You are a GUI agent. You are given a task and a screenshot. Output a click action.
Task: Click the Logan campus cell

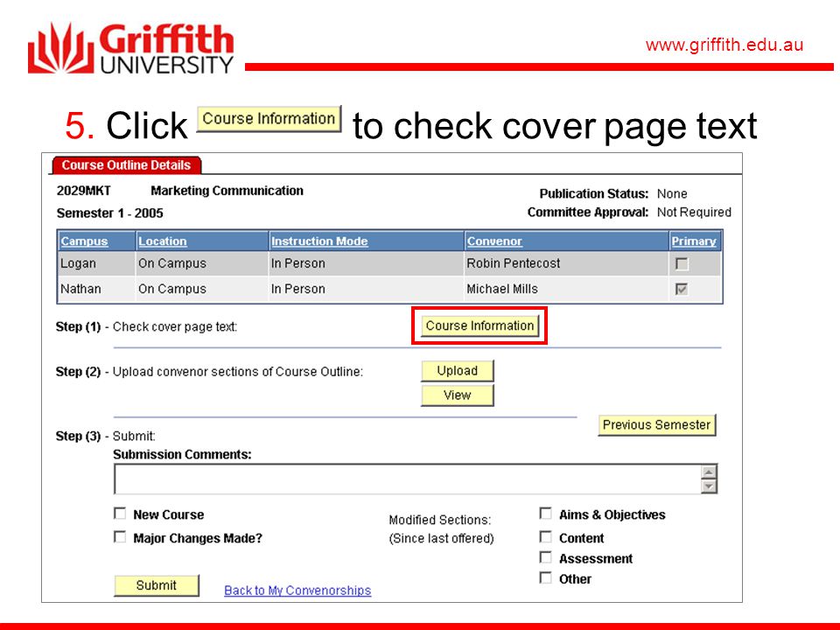(x=78, y=263)
